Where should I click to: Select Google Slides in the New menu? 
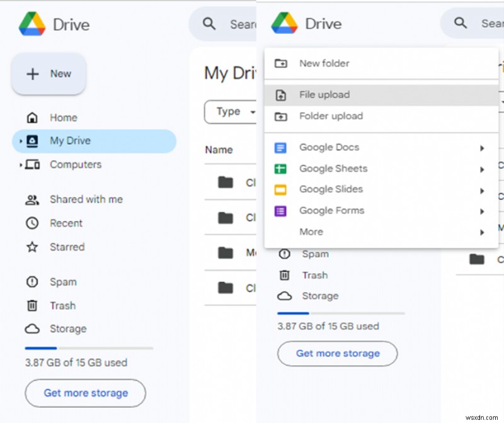(381, 189)
